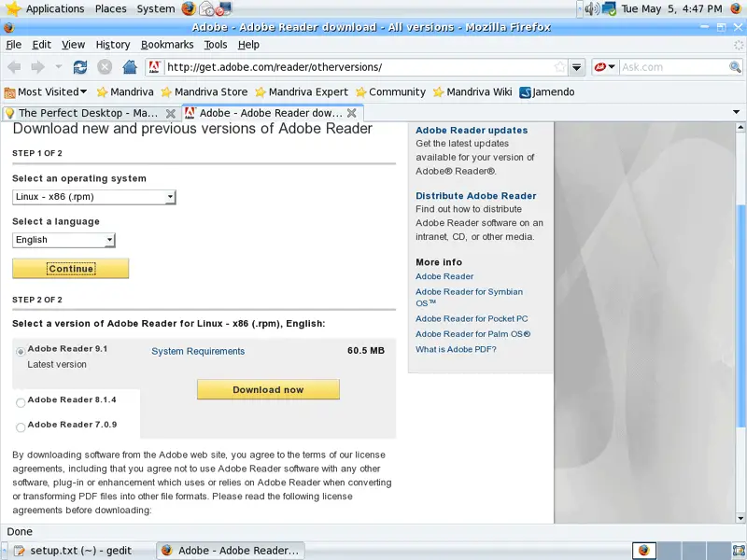This screenshot has width=747, height=560.
Task: Click the volume speaker icon
Action: pos(592,8)
